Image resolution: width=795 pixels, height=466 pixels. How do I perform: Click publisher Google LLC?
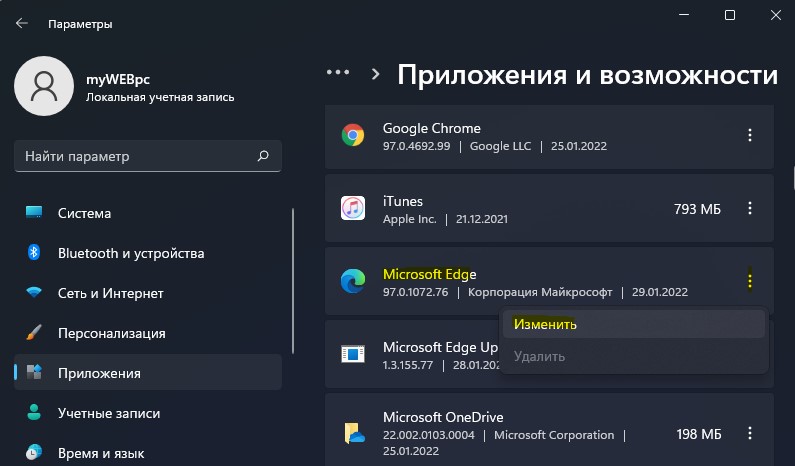point(500,146)
